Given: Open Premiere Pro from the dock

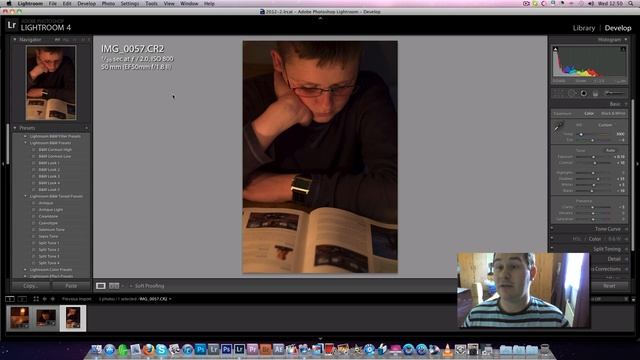Looking at the screenshot, I should click(252, 349).
